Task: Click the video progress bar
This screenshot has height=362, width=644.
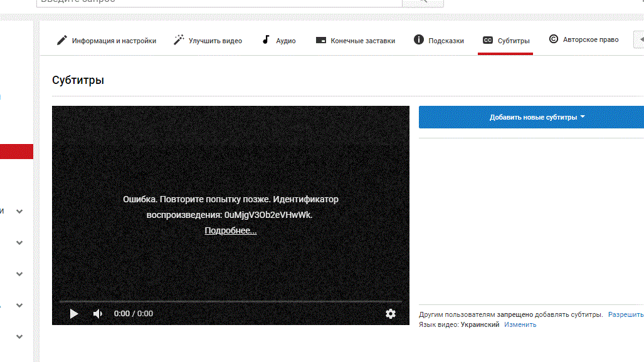Action: [230, 302]
